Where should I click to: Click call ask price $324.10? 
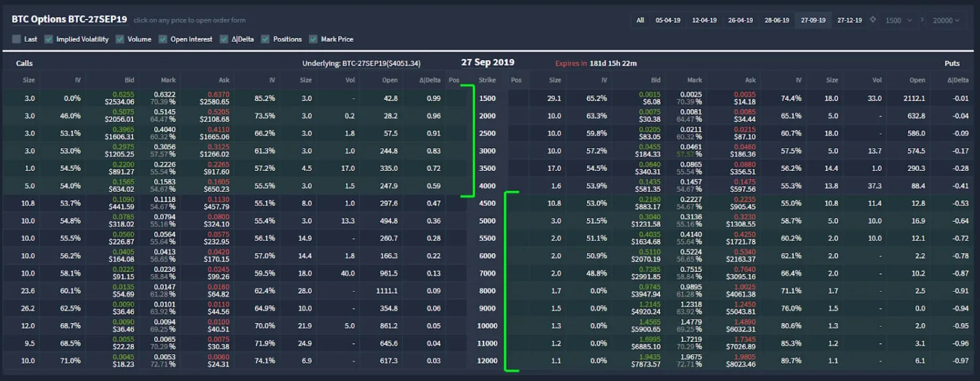click(x=216, y=225)
